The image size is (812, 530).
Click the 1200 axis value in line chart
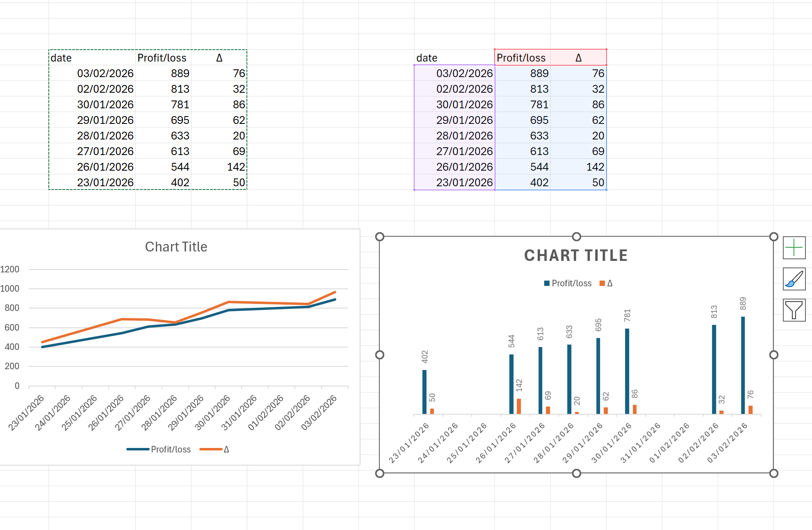10,270
